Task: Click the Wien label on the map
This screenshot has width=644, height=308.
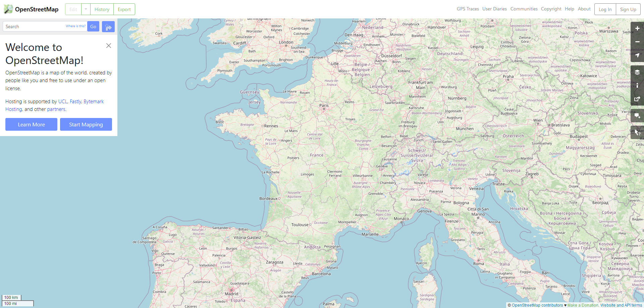Action: 538,120
